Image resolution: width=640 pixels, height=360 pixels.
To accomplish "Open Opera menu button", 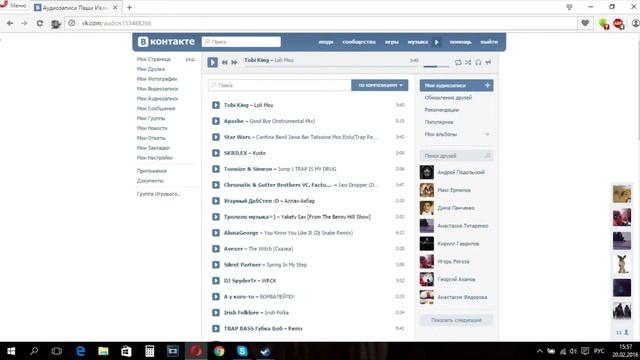I will pos(13,6).
